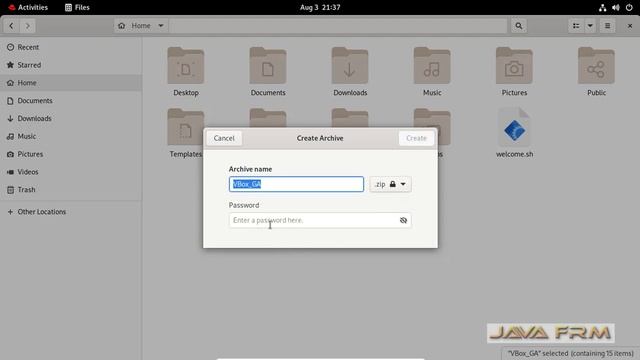640x360 pixels.
Task: Select the Music folder icon in grid
Action: pos(432,66)
